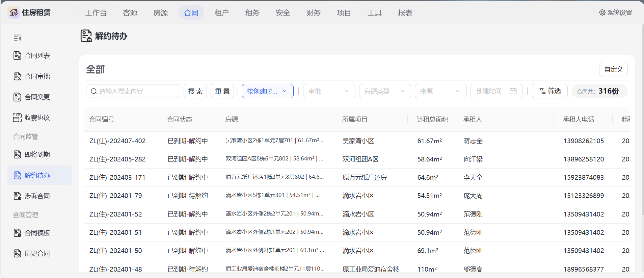Click the 涉诉合同 sidebar icon
The height and width of the screenshot is (278, 644).
pos(17,196)
